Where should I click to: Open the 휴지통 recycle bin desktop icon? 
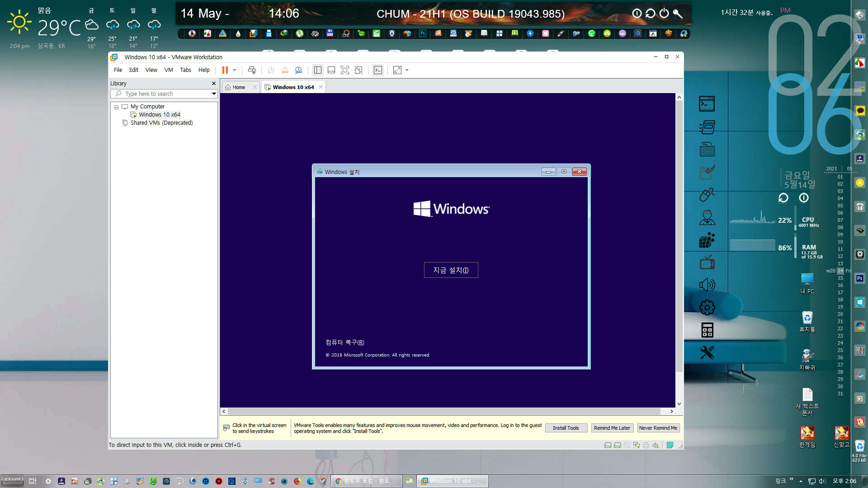[x=807, y=322]
